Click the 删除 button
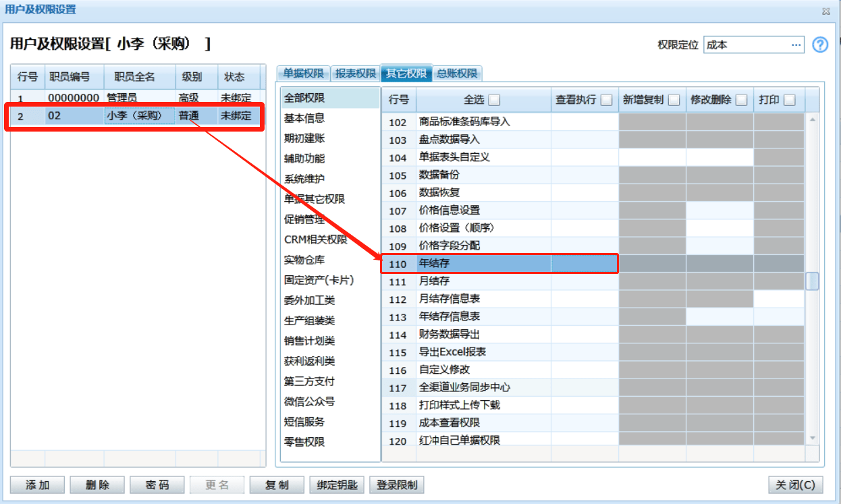 [x=98, y=485]
